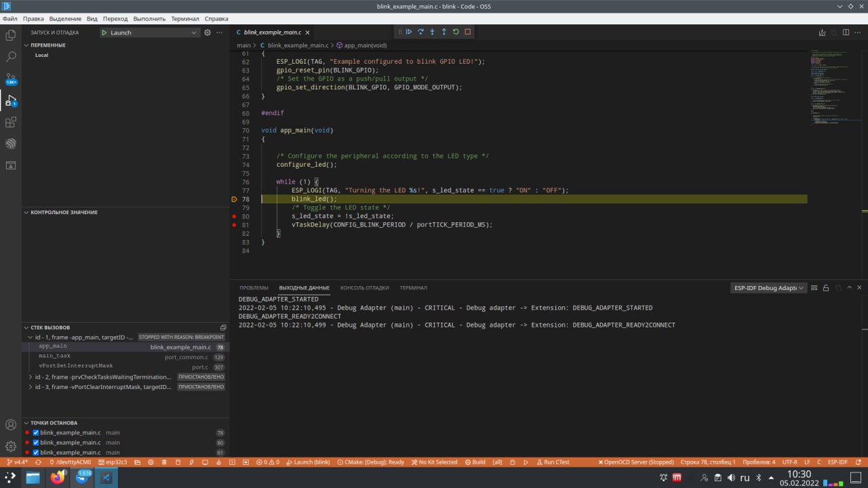The width and height of the screenshot is (868, 488).
Task: Open the Терминал menu in menu bar
Action: (185, 19)
